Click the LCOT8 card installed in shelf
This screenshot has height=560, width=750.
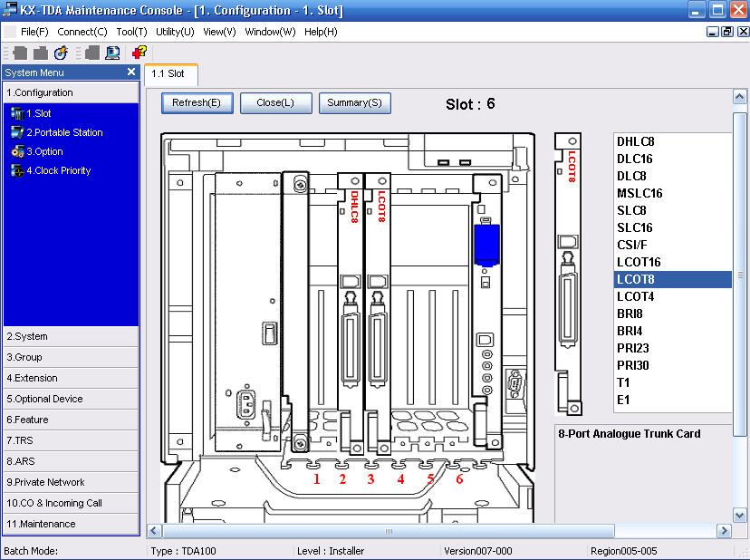378,314
